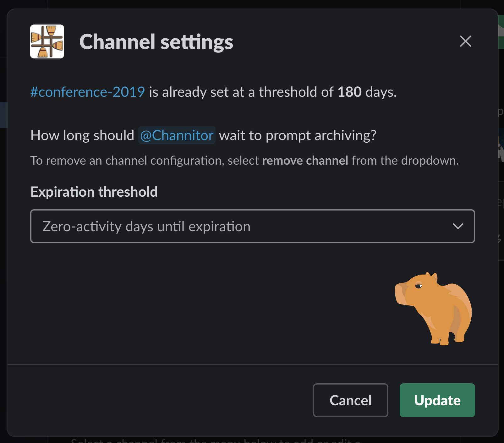Expand the dropdown chevron arrow

(458, 226)
